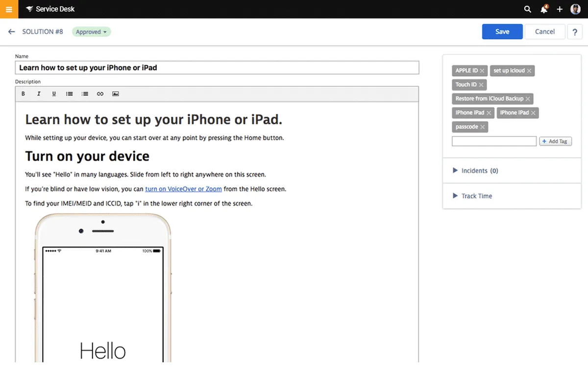Viewport: 588px width, 368px height.
Task: Open the search magnifier in top bar
Action: pyautogui.click(x=528, y=9)
